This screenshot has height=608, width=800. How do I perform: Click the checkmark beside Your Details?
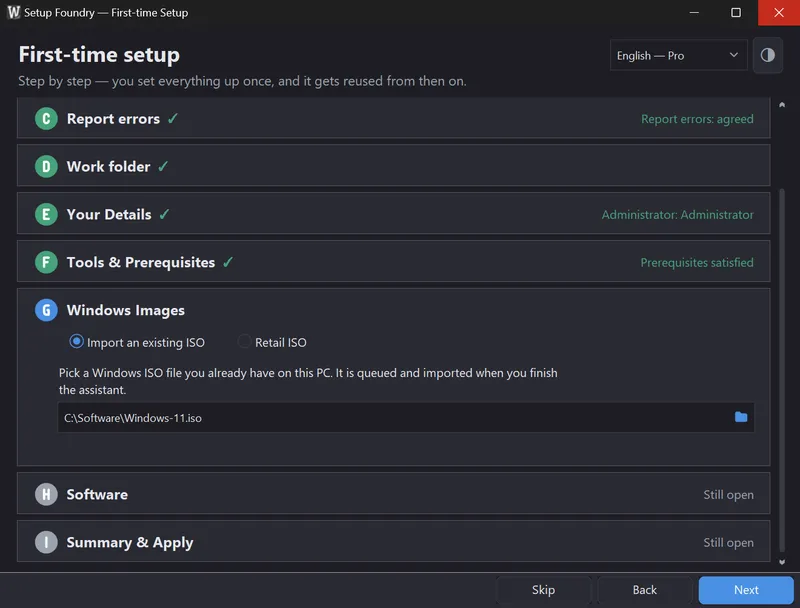tap(164, 214)
